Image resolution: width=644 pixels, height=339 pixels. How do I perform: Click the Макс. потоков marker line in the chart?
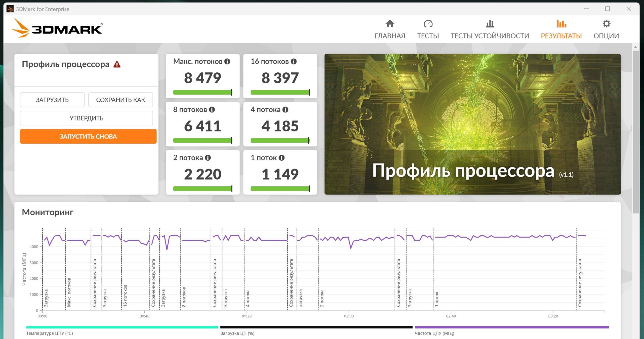pos(65,269)
